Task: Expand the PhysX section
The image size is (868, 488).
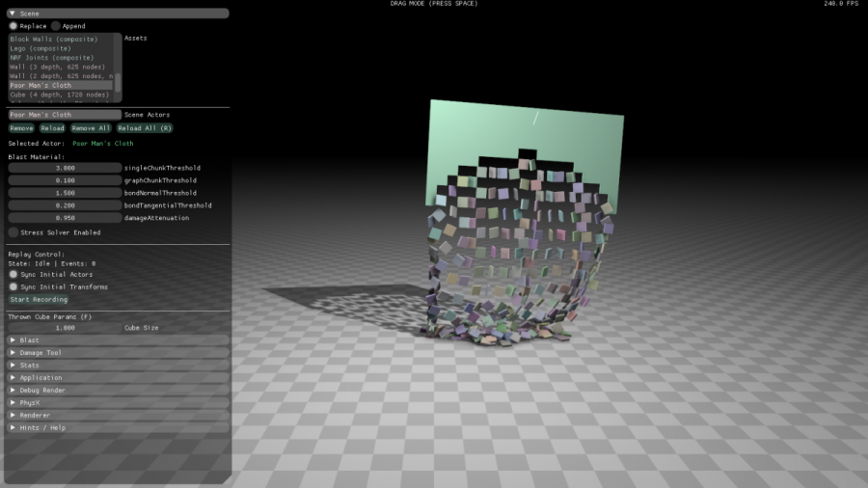Action: point(118,403)
